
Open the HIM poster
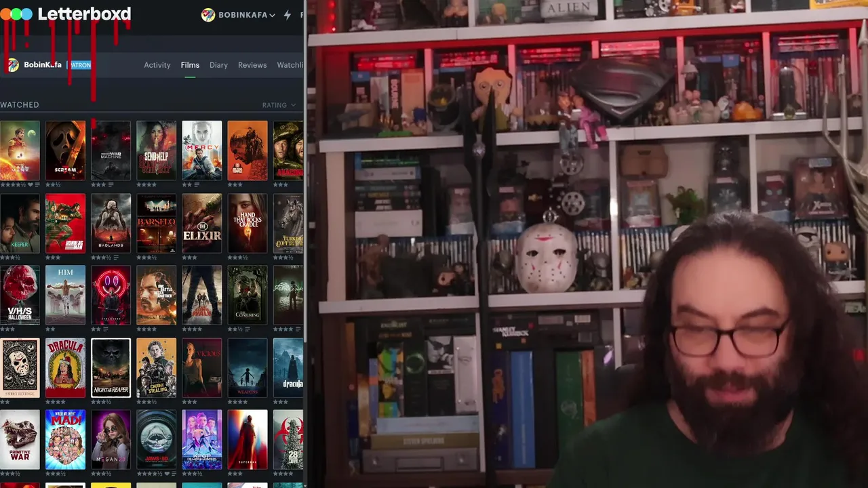pos(66,296)
